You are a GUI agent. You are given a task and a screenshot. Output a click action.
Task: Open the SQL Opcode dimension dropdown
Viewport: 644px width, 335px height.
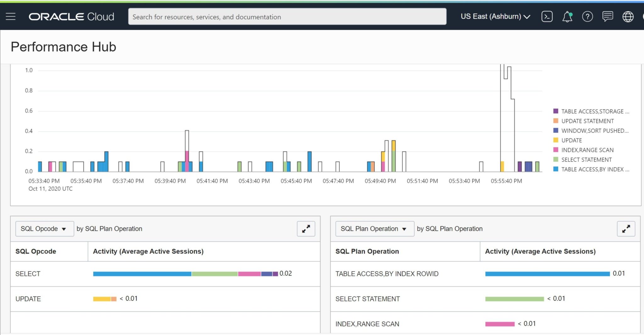click(x=44, y=229)
